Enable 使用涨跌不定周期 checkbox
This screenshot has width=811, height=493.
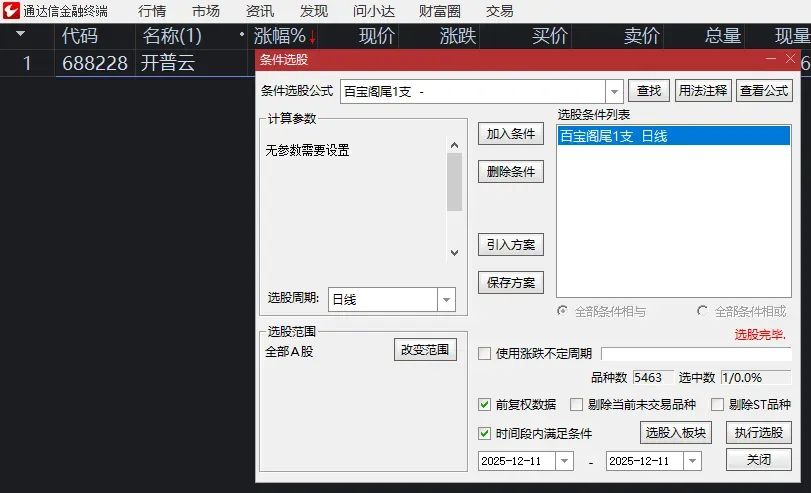point(485,353)
